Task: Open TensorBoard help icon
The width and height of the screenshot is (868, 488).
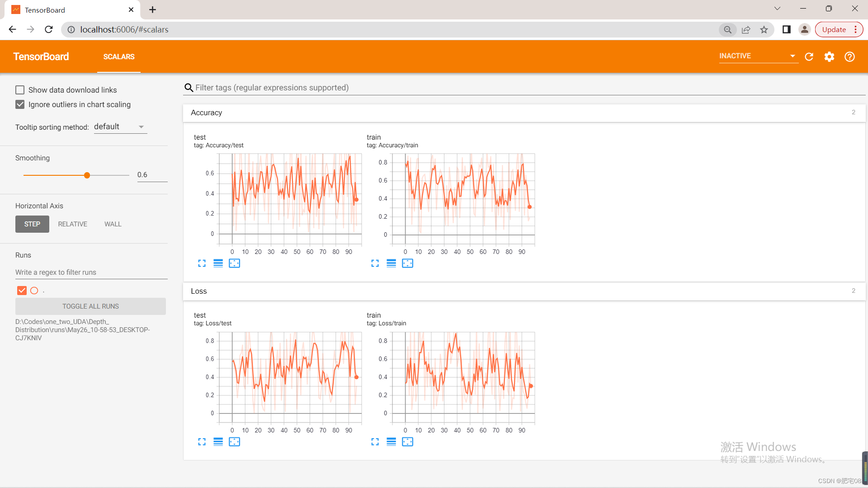Action: 849,56
